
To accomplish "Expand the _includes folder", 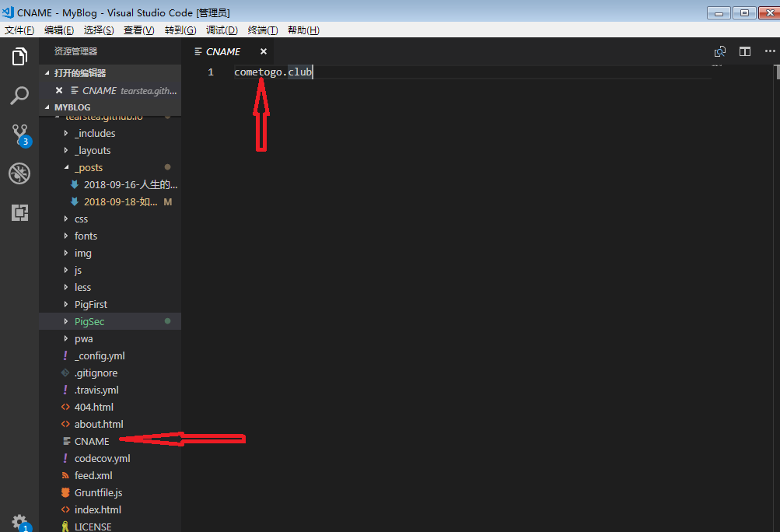I will (65, 133).
